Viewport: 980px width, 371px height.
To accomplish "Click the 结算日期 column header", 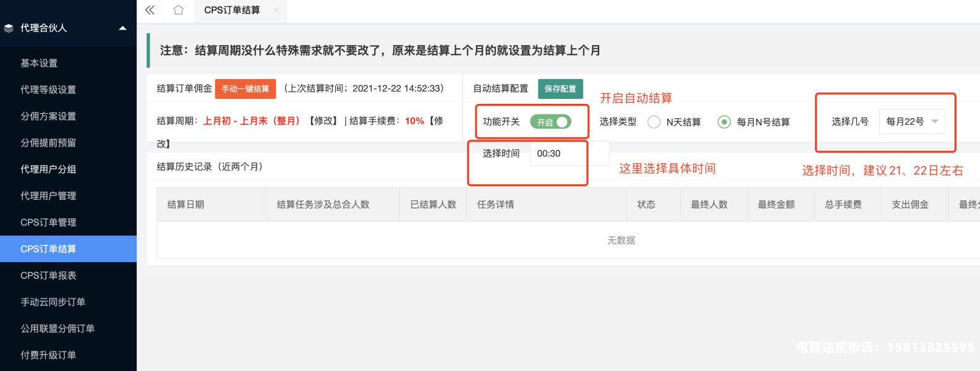I will click(x=186, y=205).
